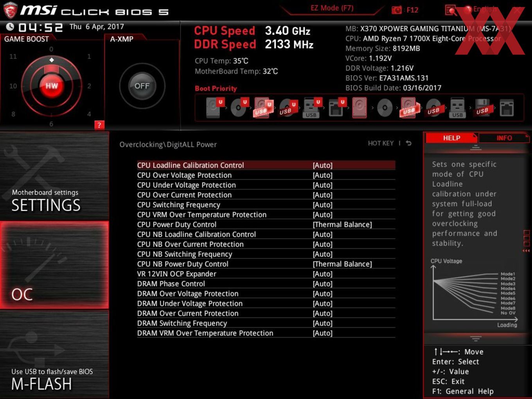Screen dimensions: 532x399
Task: Open the OC overclocking section
Action: pyautogui.click(x=54, y=265)
